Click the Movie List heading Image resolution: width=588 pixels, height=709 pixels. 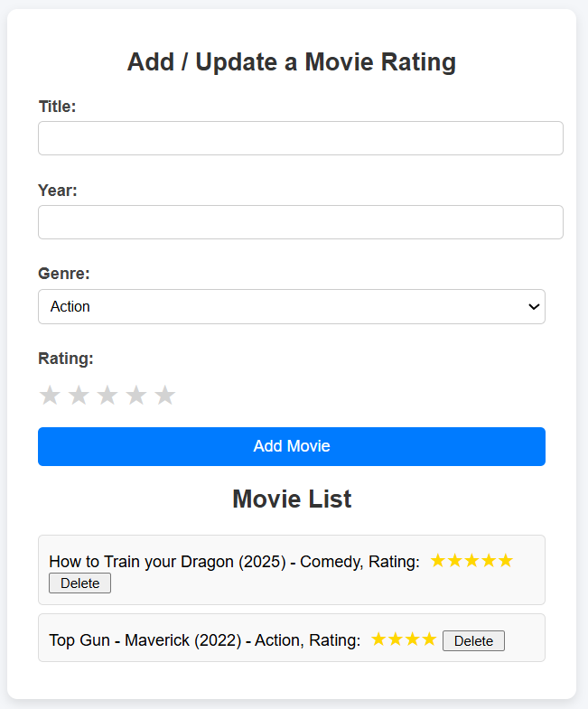tap(291, 499)
